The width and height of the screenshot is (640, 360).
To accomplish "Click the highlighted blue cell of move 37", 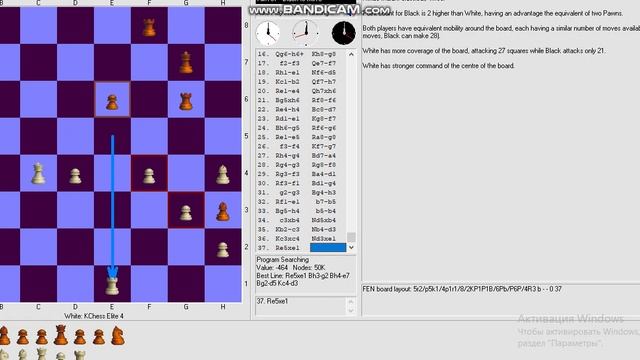I will 328,247.
